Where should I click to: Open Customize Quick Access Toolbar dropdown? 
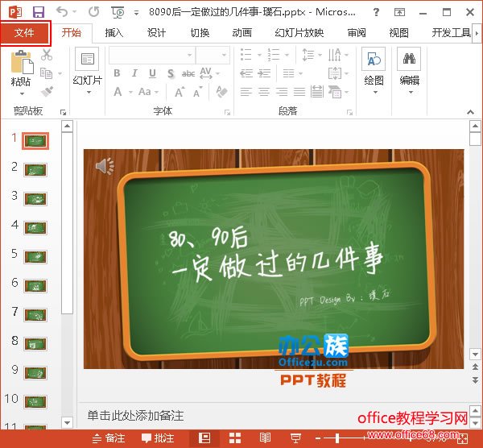136,13
